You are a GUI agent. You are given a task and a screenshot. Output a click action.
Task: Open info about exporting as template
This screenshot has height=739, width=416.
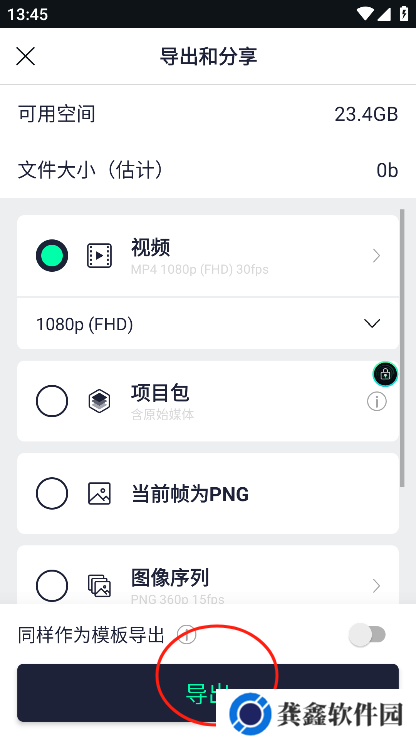[x=187, y=635]
